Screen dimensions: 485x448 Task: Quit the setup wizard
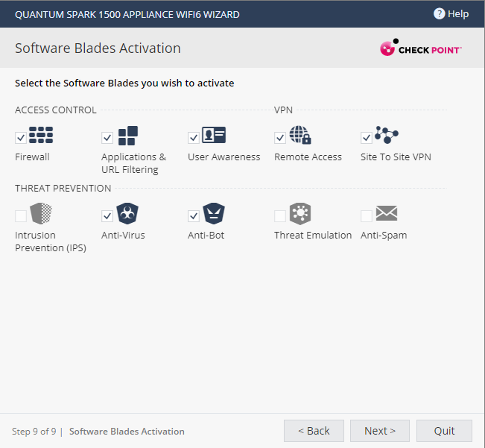(x=444, y=431)
